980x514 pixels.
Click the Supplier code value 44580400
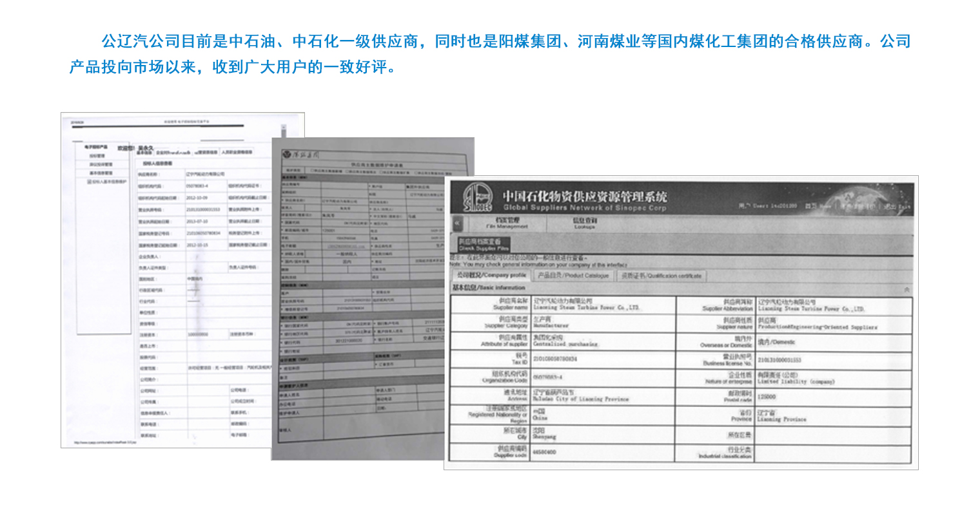[x=545, y=452]
